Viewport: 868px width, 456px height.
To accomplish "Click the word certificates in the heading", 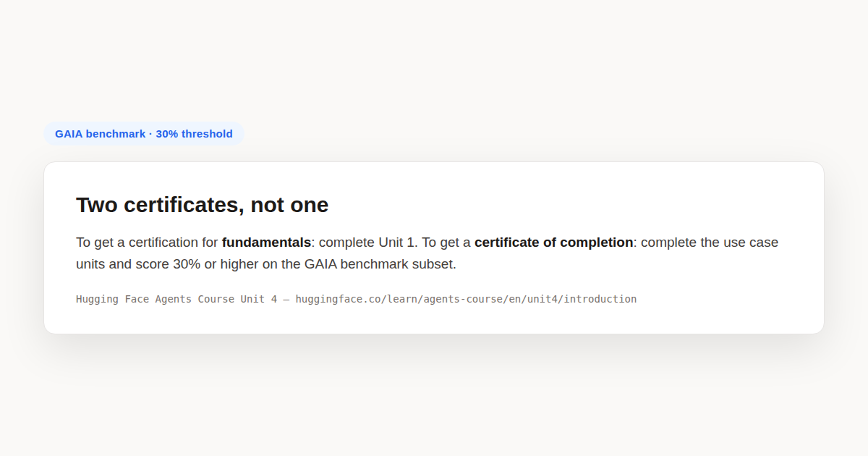I will pos(184,205).
